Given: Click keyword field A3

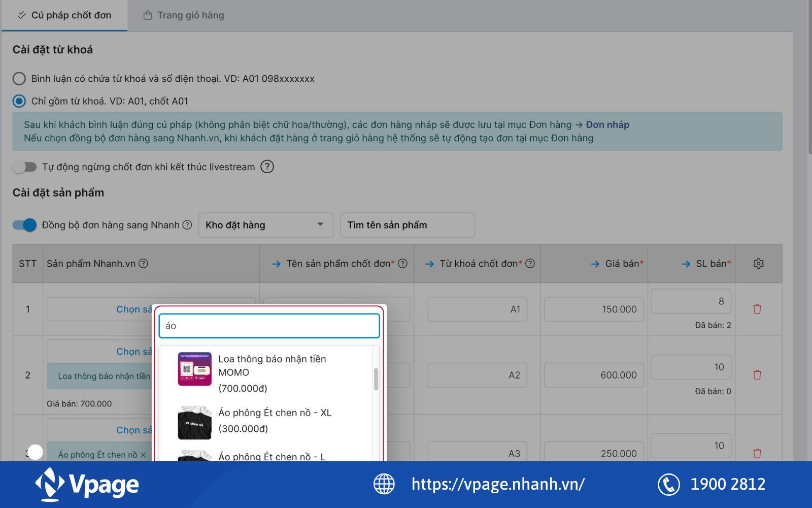Looking at the screenshot, I should [477, 452].
